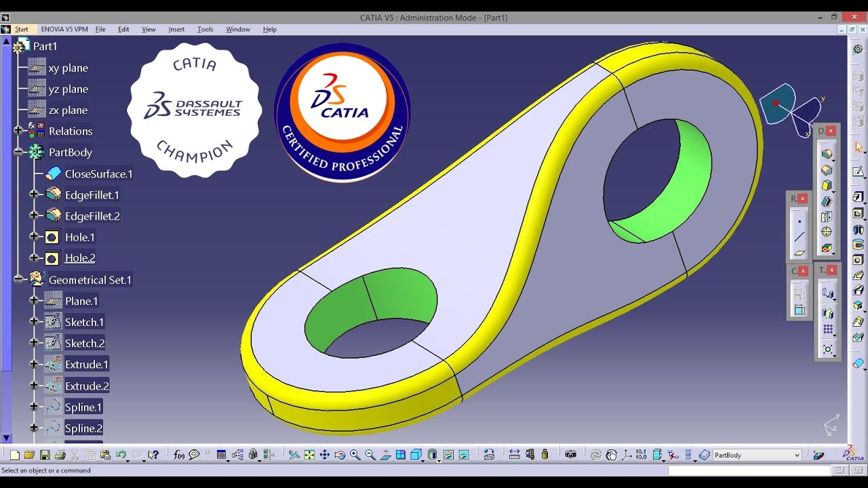Click the Fit All In icon
The image size is (868, 488).
click(309, 455)
